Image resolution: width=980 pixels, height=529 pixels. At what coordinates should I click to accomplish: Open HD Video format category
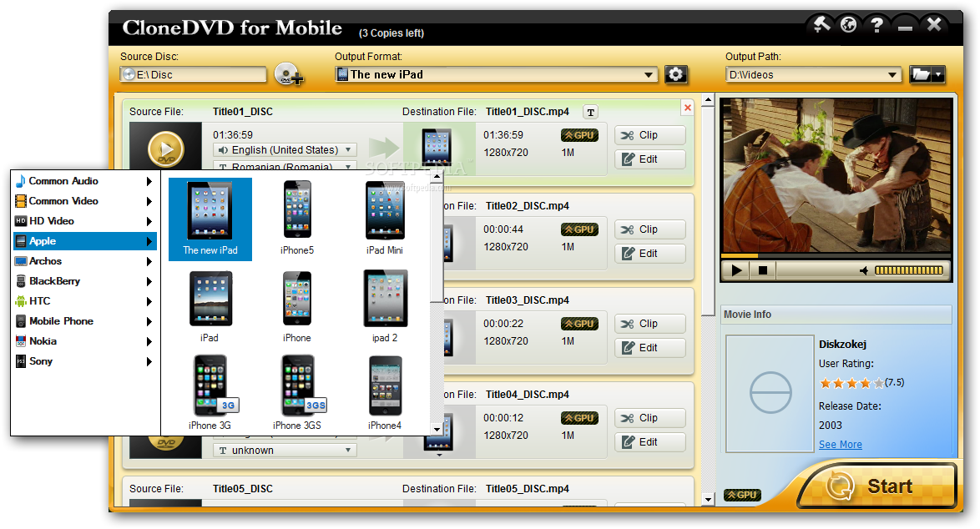(84, 221)
